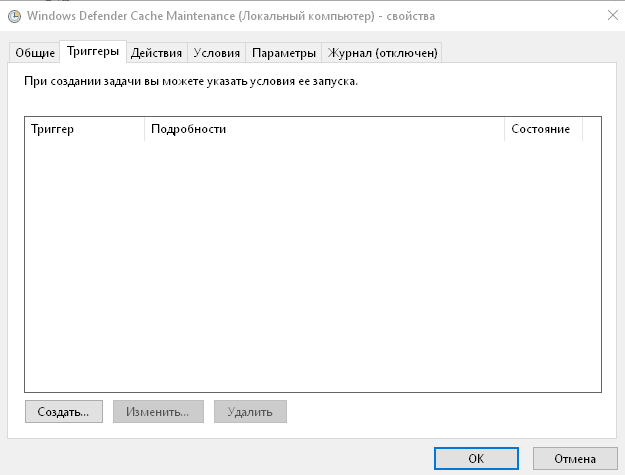This screenshot has height=475, width=625.
Task: Click the blank header right of Состояние
Action: (x=591, y=129)
